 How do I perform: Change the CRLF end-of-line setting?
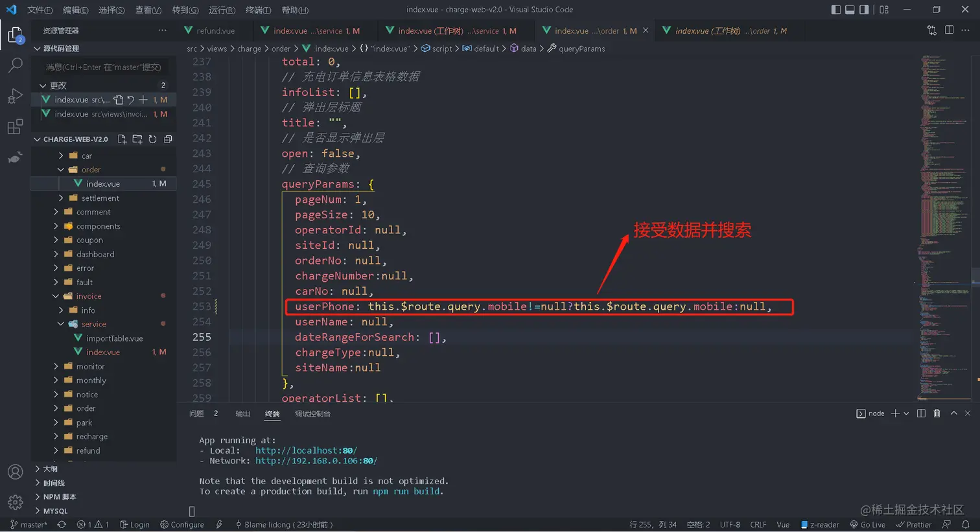758,525
